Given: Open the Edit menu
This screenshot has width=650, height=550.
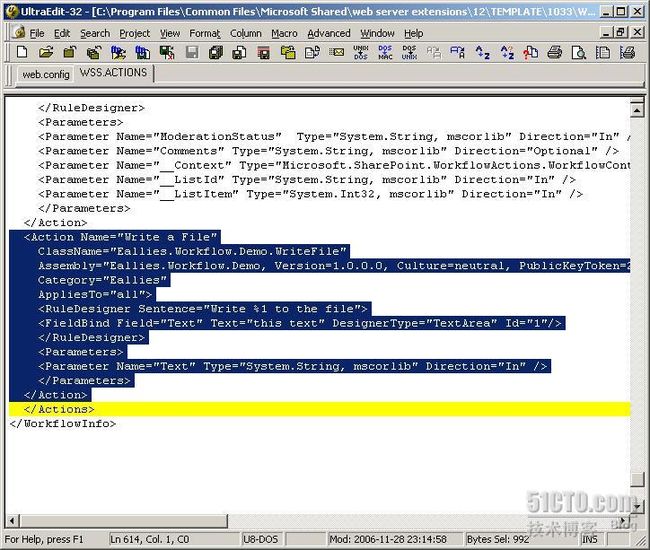Looking at the screenshot, I should click(62, 33).
